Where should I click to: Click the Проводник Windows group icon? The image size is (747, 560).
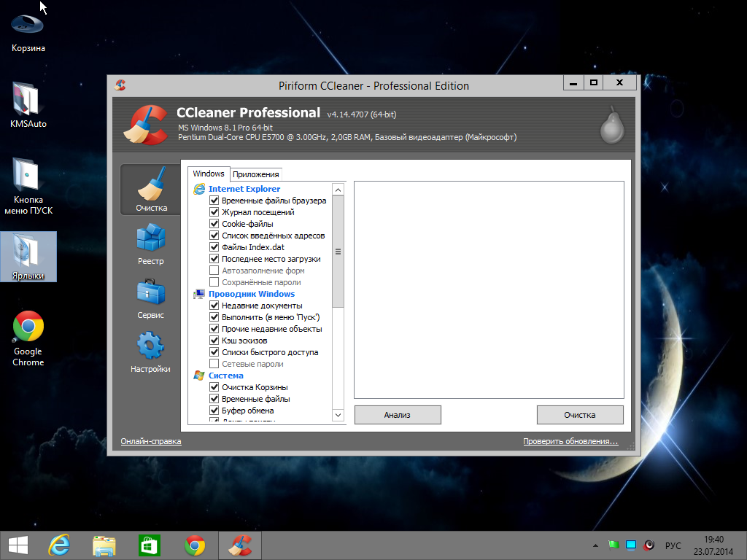198,294
